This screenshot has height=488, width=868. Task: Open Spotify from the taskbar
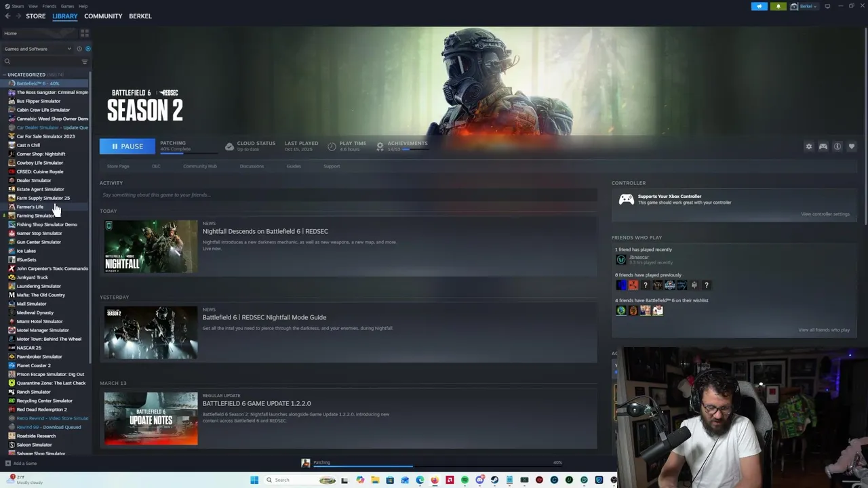pos(465,480)
